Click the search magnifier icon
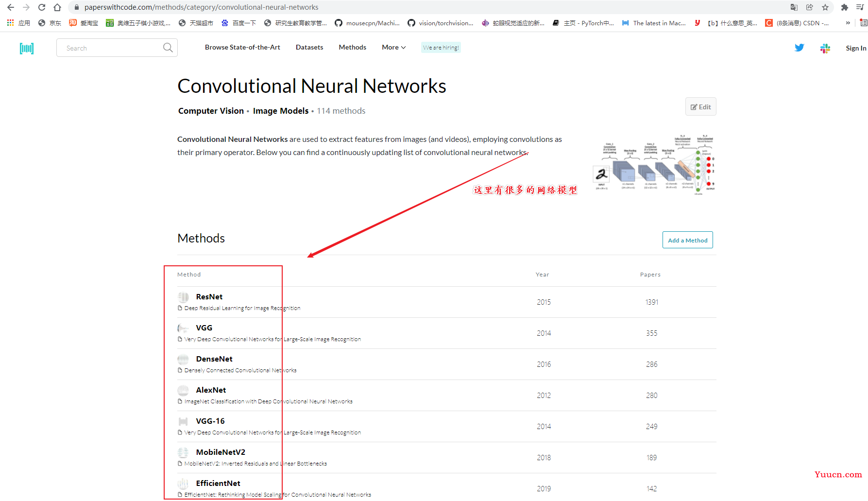Viewport: 868px width, 501px height. (x=168, y=48)
